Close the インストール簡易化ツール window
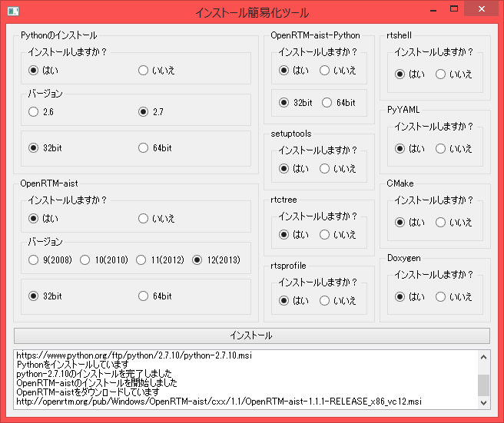The height and width of the screenshot is (423, 504). pos(481,9)
